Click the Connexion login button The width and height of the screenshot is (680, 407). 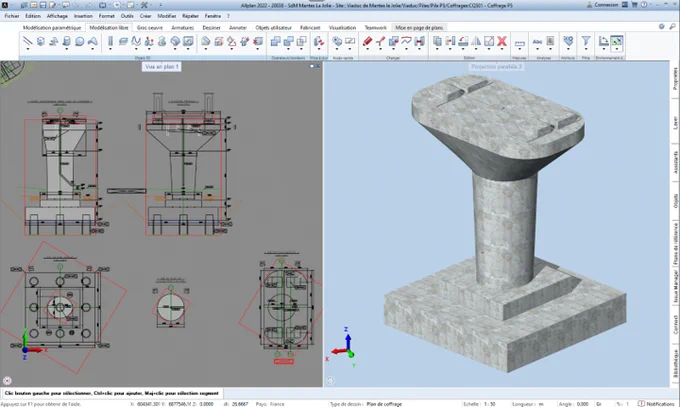tap(602, 5)
